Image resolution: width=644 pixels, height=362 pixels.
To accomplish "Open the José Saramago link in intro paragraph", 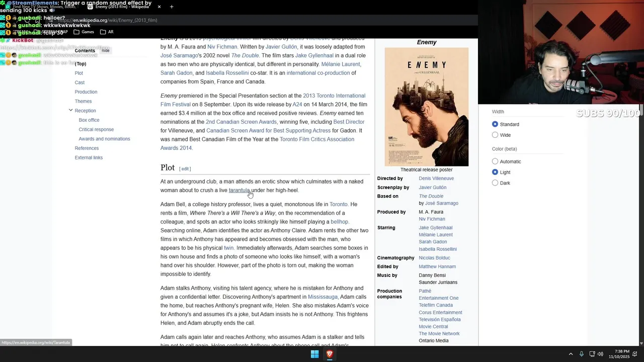I will click(179, 56).
